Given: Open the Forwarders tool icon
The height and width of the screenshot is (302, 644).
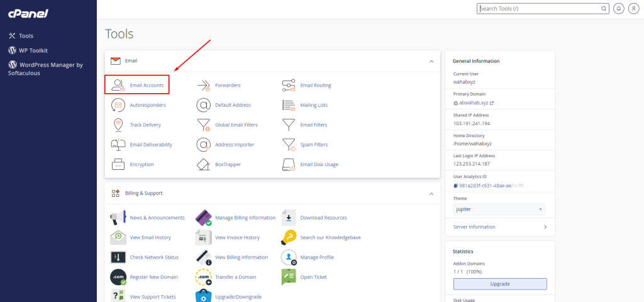Looking at the screenshot, I should click(203, 85).
